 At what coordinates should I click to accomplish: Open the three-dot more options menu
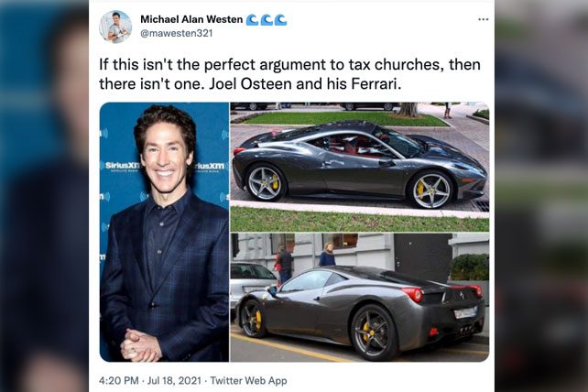[x=483, y=19]
